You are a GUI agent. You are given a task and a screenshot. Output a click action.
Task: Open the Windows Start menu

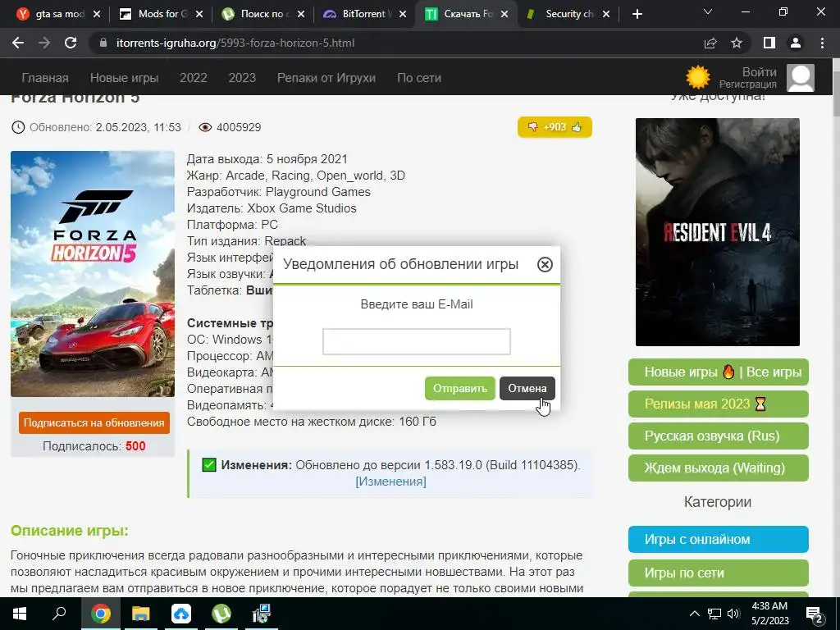click(x=20, y=614)
